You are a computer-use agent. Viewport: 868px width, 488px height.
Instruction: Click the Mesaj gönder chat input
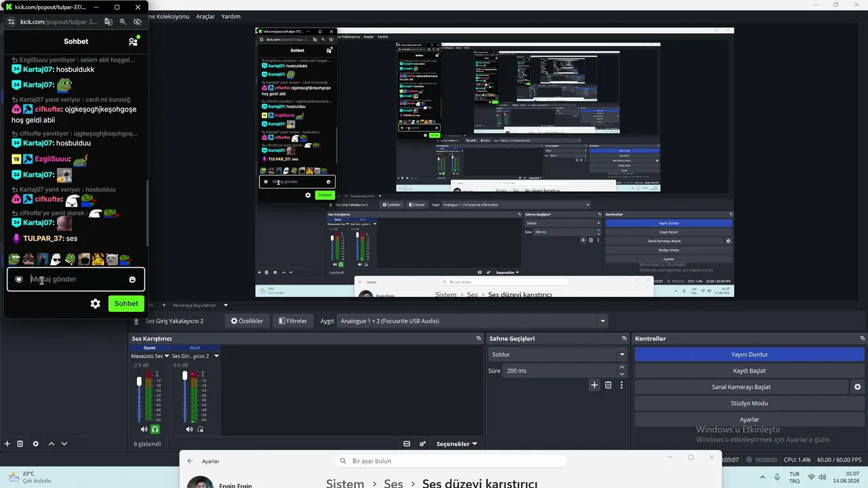pos(76,279)
